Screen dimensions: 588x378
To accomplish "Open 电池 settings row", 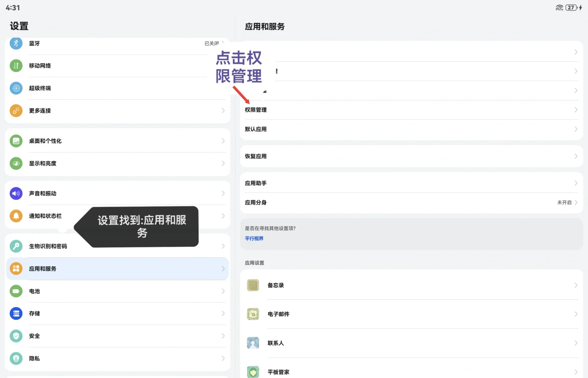I will 117,291.
